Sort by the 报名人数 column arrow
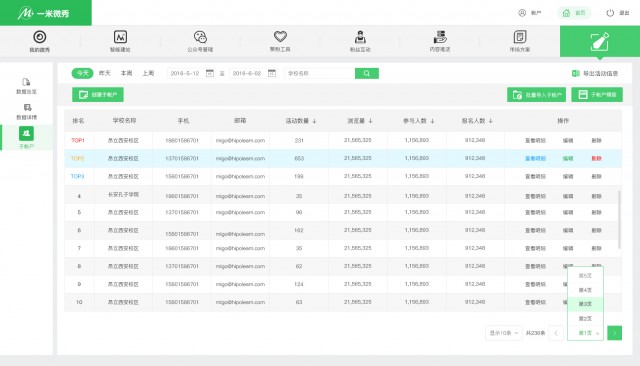 (x=491, y=121)
